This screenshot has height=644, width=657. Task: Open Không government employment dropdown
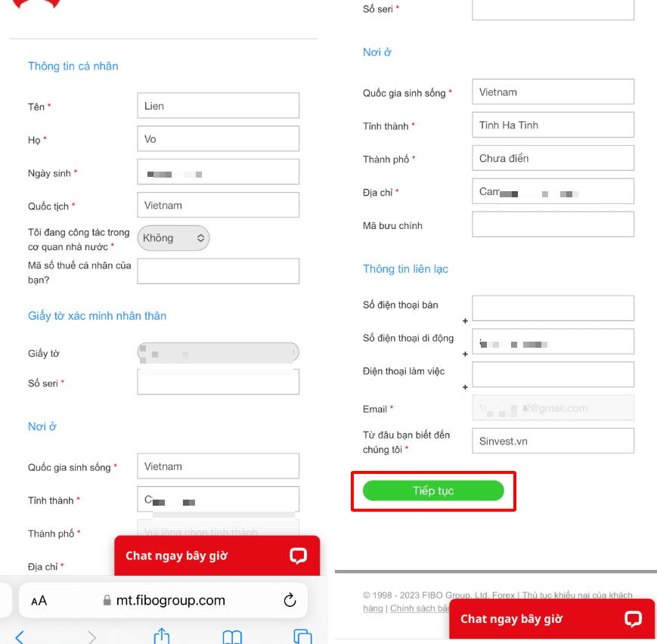pyautogui.click(x=173, y=238)
